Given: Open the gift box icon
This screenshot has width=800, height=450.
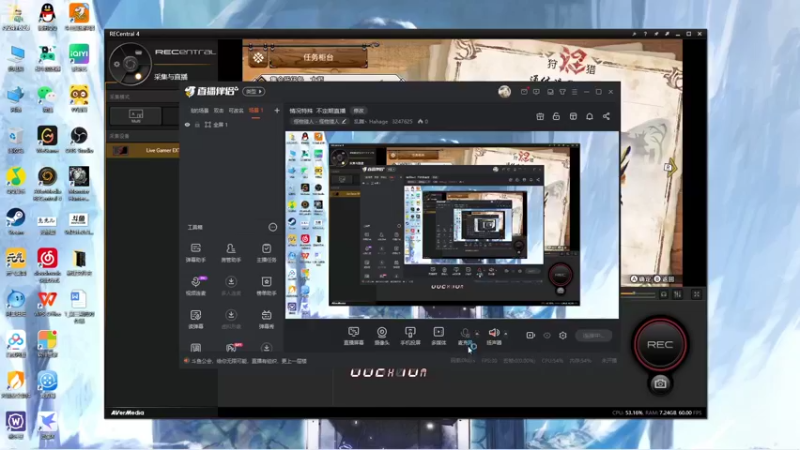Looking at the screenshot, I should point(540,116).
